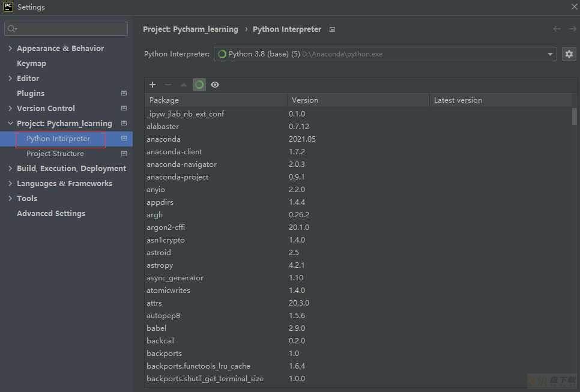Open Advanced Settings page
This screenshot has height=392, width=580.
pyautogui.click(x=51, y=213)
